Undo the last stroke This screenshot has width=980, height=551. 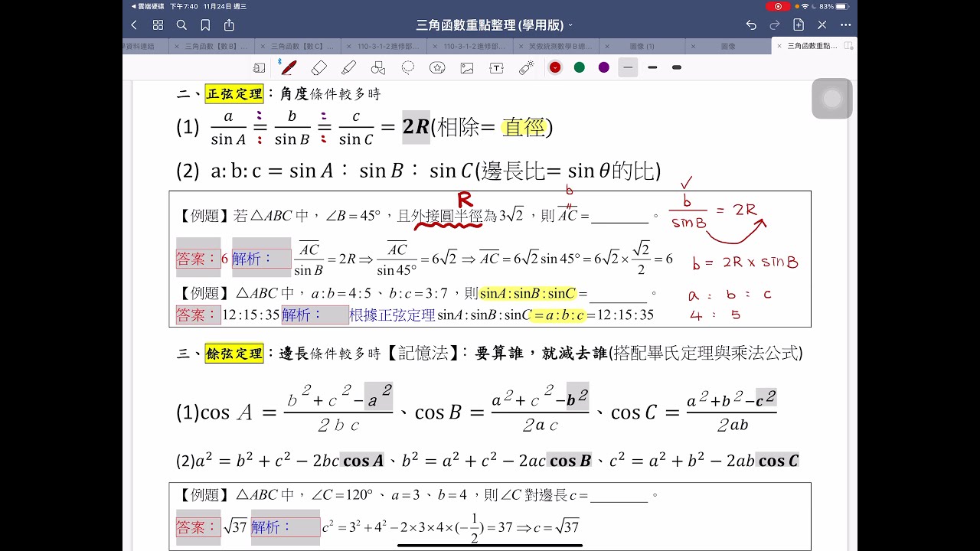click(751, 24)
